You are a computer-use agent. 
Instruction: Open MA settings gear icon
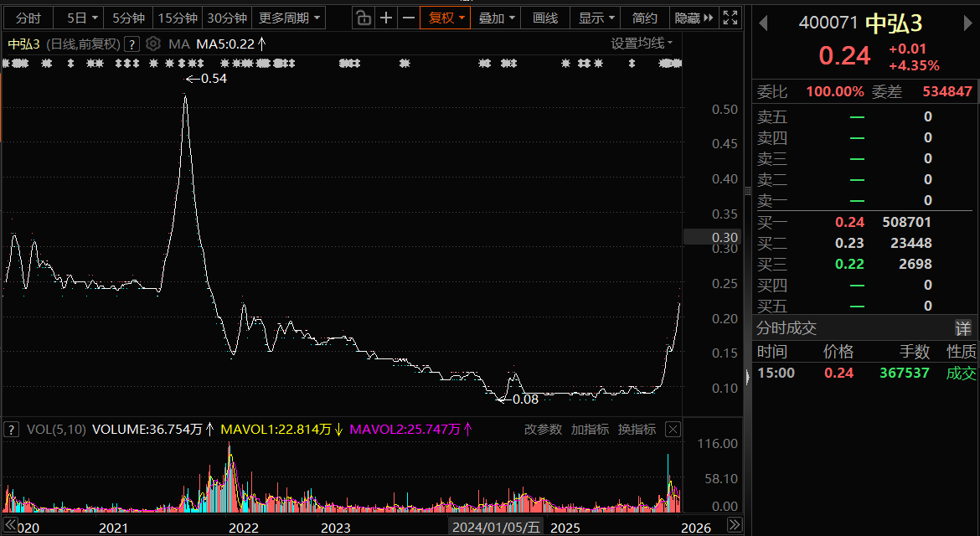153,44
